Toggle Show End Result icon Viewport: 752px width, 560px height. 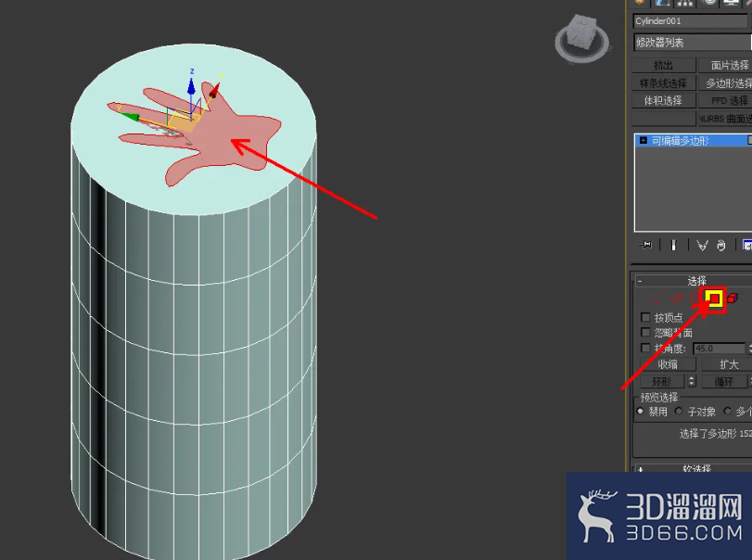[673, 246]
